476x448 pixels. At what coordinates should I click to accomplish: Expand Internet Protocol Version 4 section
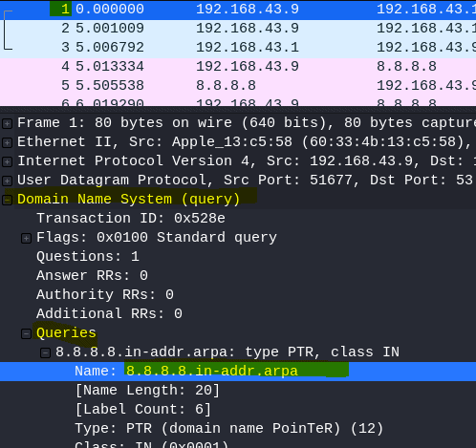click(7, 161)
